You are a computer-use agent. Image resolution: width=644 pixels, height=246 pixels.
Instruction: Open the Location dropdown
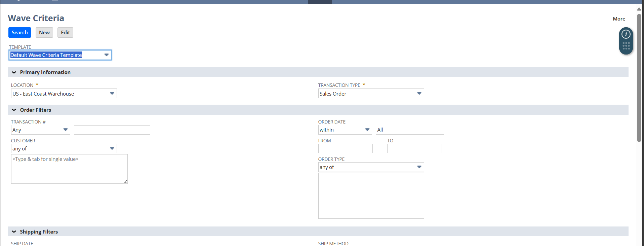pyautogui.click(x=112, y=94)
